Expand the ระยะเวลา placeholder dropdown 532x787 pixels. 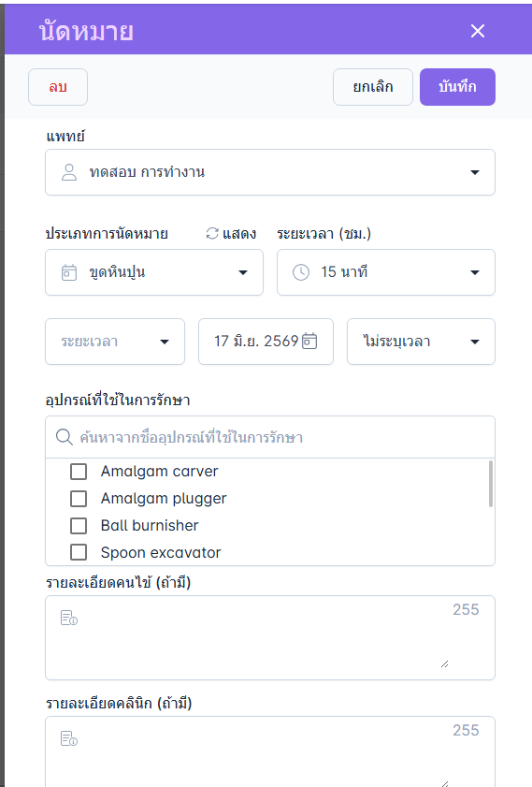[115, 342]
